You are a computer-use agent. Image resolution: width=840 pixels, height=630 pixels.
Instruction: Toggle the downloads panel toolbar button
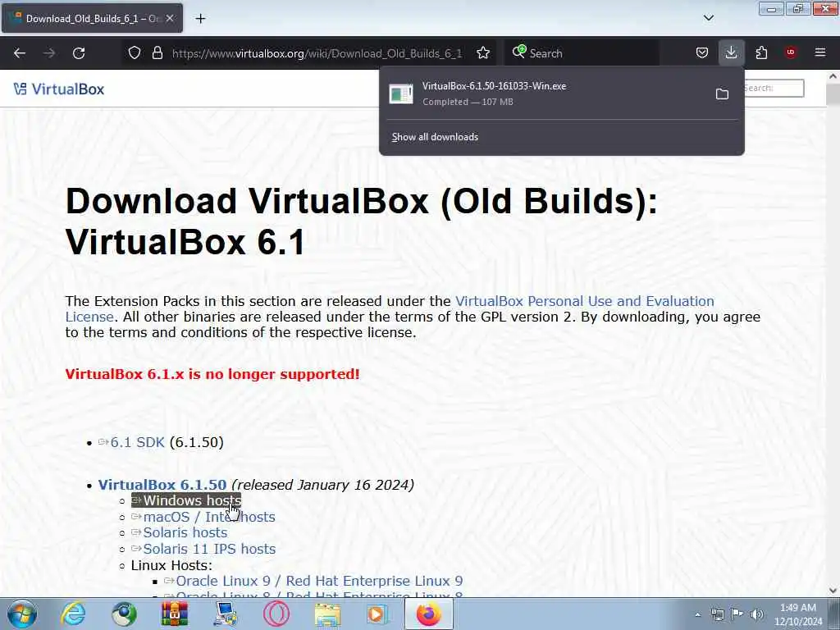731,52
